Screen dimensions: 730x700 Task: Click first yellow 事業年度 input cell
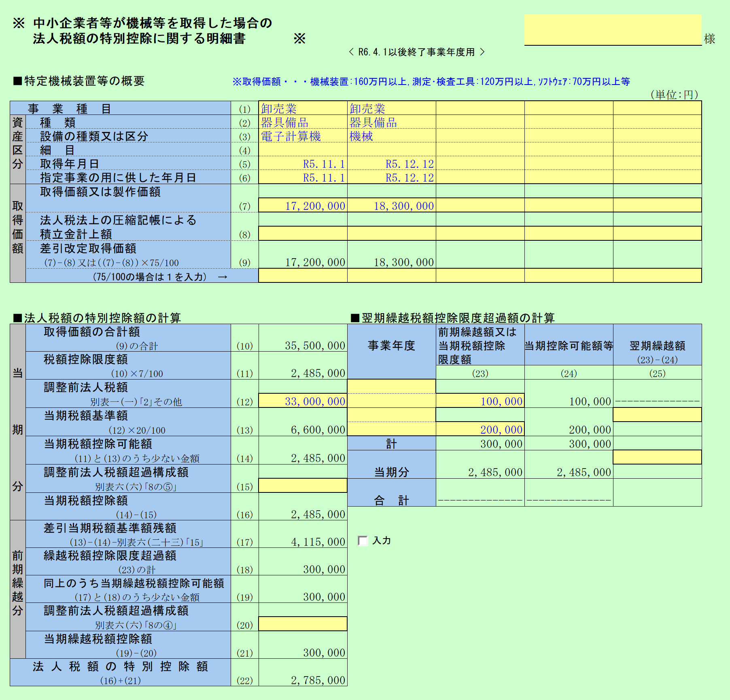point(391,386)
